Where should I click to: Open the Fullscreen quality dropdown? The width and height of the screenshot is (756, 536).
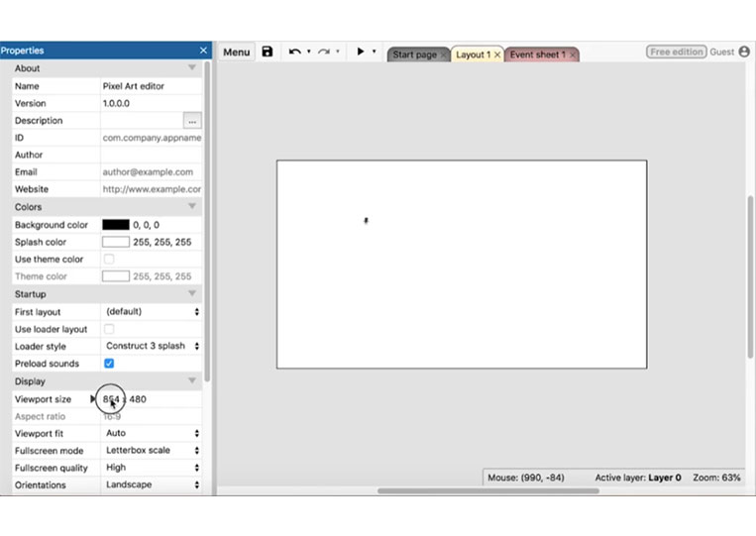click(152, 467)
